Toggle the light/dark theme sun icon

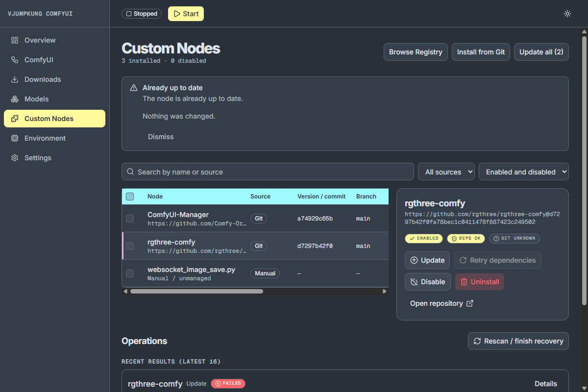[567, 14]
